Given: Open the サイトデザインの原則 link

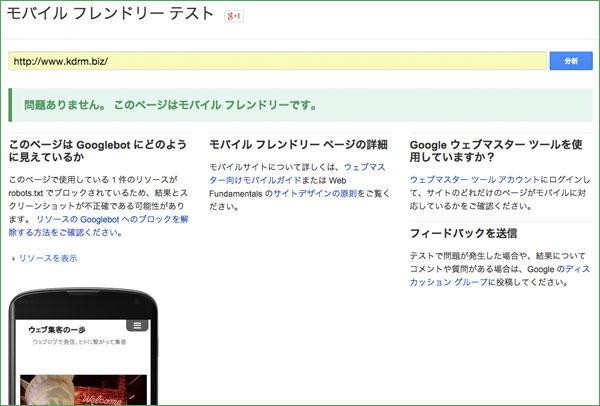Looking at the screenshot, I should tap(315, 193).
